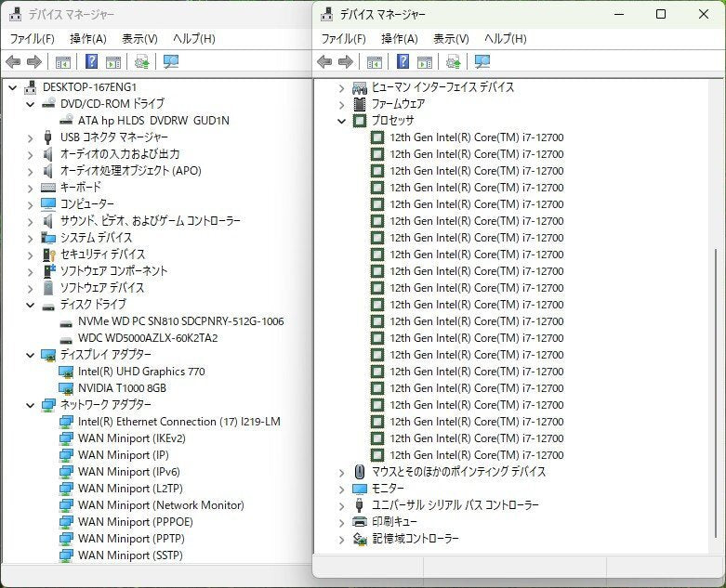Select オーディオ処理オブジェクト (APO) label
This screenshot has width=726, height=588.
pyautogui.click(x=130, y=171)
